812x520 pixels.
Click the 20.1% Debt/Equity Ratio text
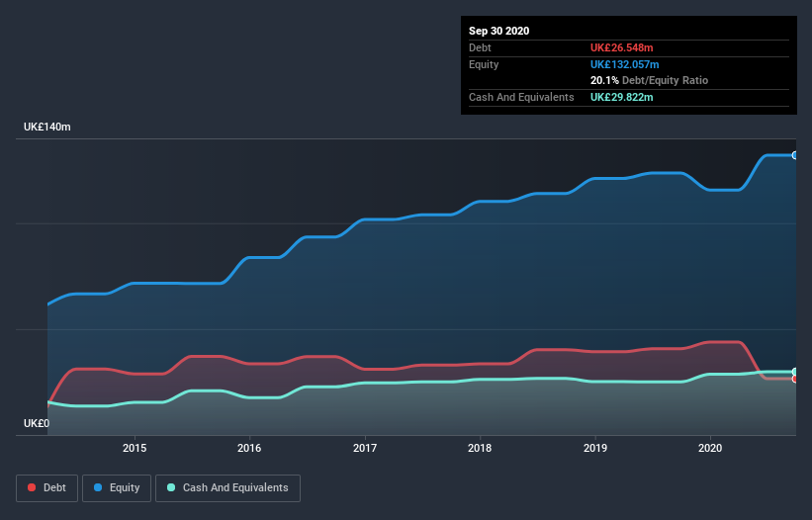[649, 80]
